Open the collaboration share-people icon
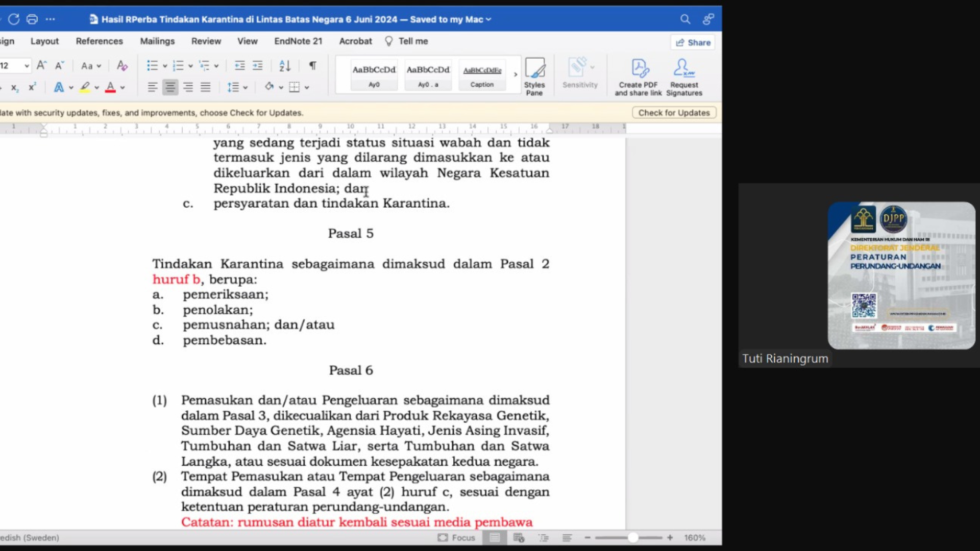The image size is (980, 551). click(x=708, y=19)
